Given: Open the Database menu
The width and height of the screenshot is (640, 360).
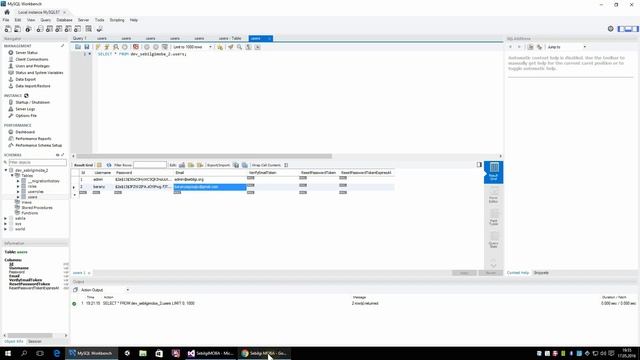Looking at the screenshot, I should point(64,20).
